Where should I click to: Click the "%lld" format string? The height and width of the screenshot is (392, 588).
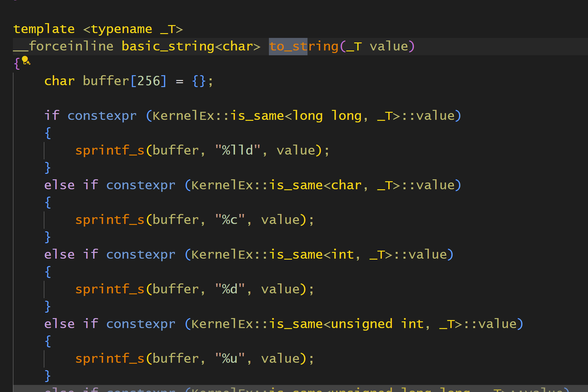tap(237, 150)
